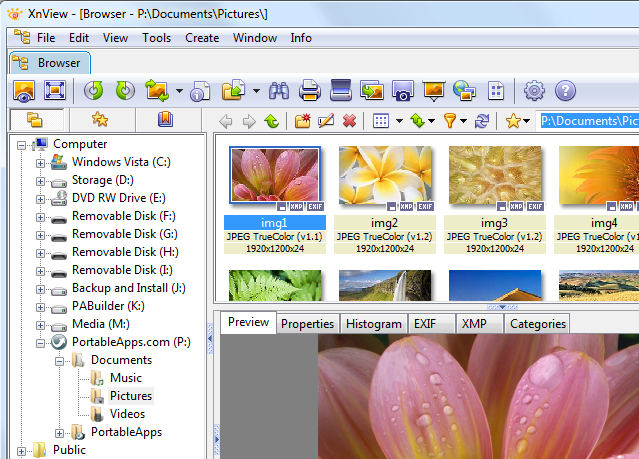Switch to the EXIF tab
The height and width of the screenshot is (459, 639).
(432, 324)
